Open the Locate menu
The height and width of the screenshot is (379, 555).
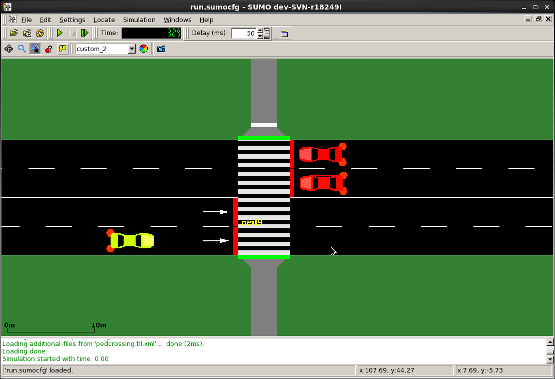pos(104,19)
